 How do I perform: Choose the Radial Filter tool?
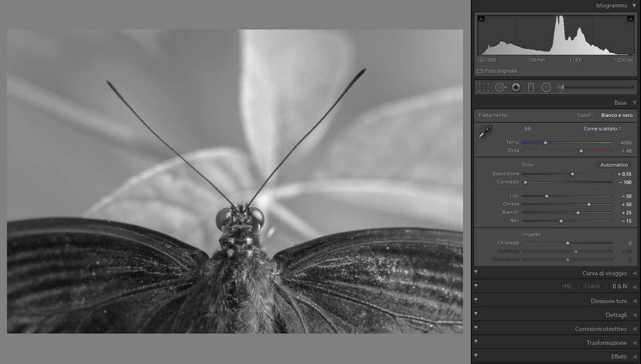(x=546, y=87)
